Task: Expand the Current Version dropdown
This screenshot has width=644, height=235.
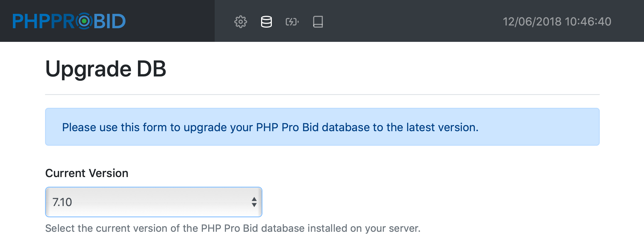Action: click(x=153, y=202)
